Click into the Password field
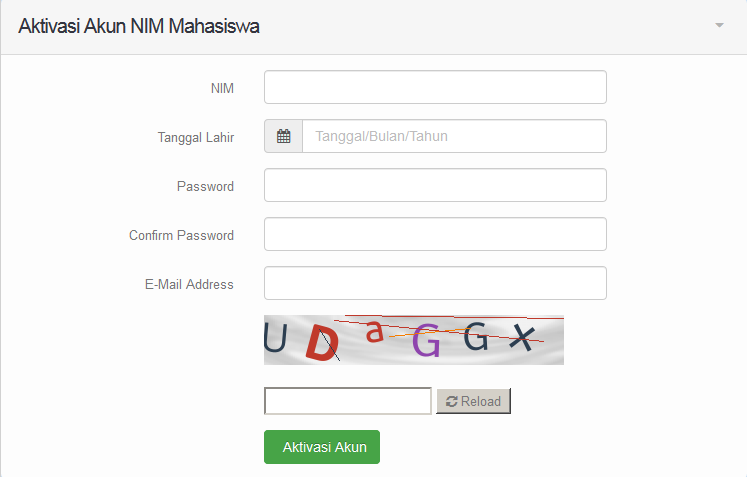 (435, 185)
